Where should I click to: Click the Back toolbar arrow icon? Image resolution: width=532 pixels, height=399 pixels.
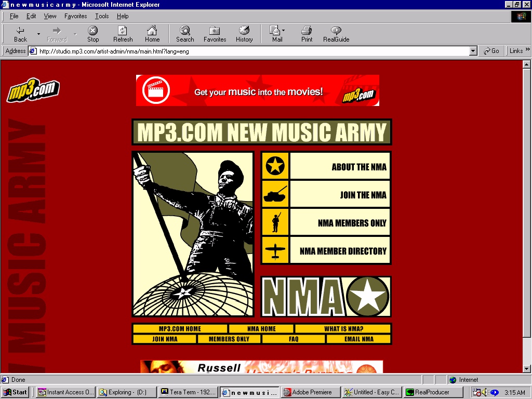point(20,31)
